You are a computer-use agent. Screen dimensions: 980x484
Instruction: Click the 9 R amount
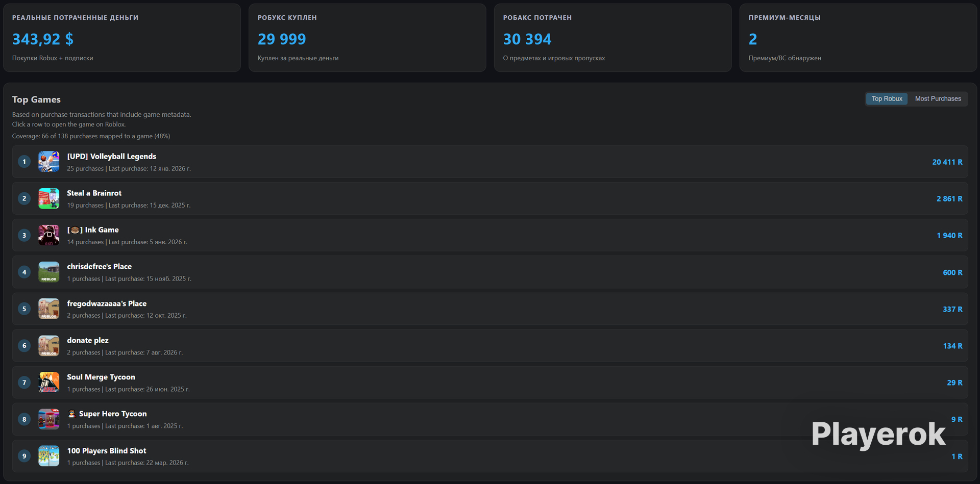pos(957,419)
